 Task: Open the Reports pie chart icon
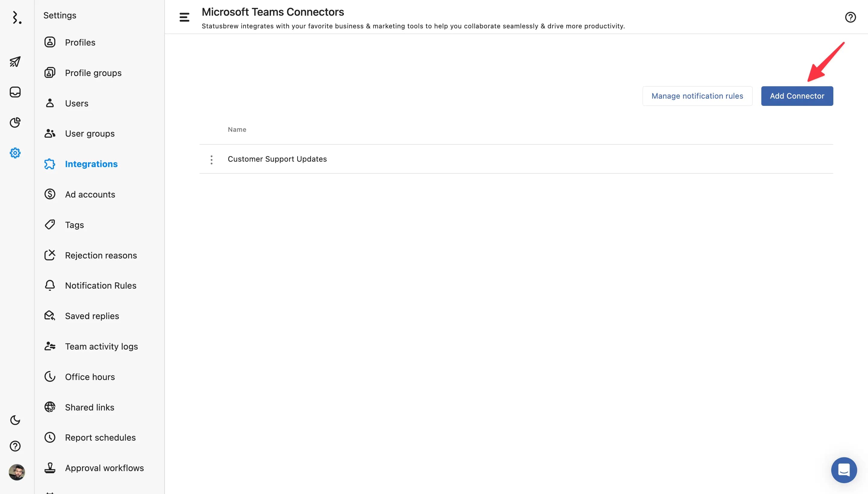pos(15,122)
